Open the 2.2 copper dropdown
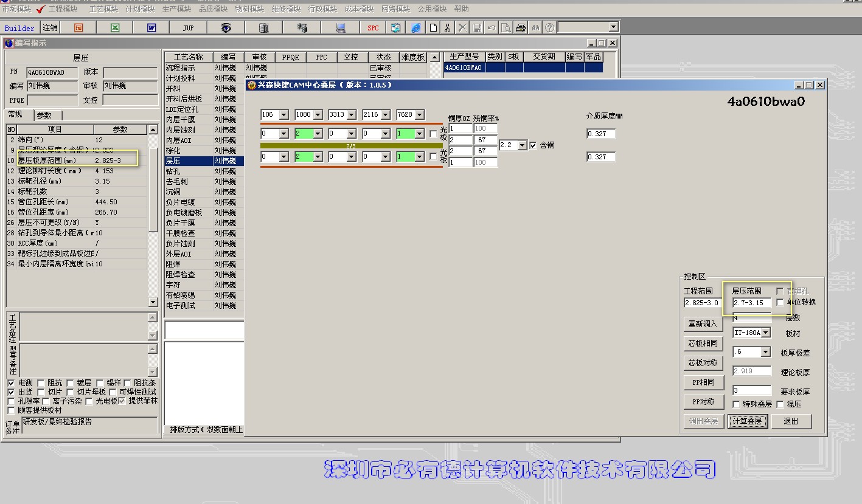 point(523,145)
